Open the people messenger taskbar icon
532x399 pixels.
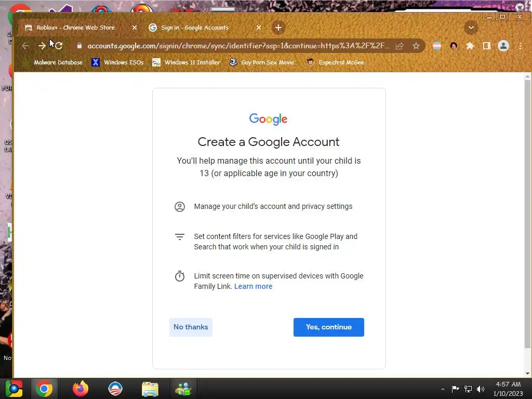pos(183,389)
